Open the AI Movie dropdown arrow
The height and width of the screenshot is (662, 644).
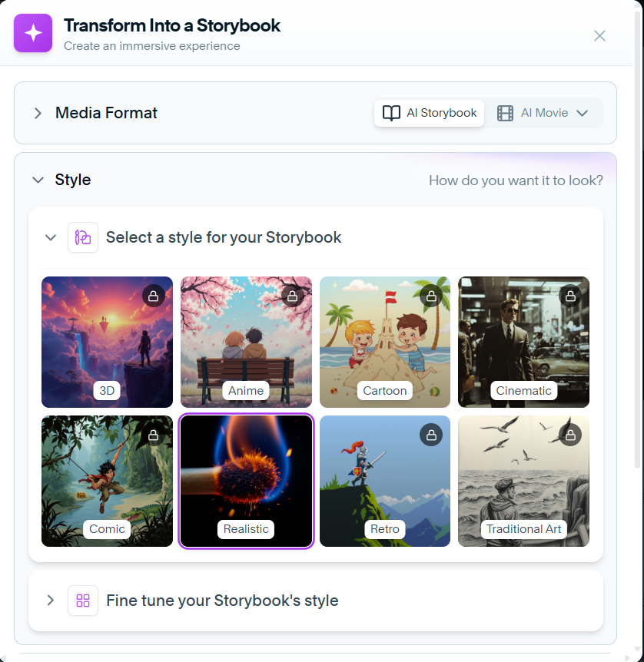[583, 113]
